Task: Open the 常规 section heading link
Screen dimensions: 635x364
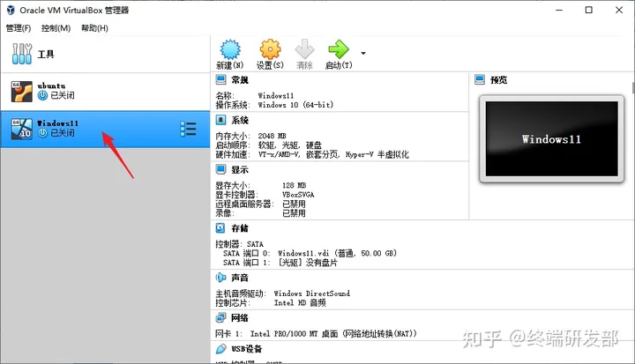Action: pyautogui.click(x=240, y=80)
